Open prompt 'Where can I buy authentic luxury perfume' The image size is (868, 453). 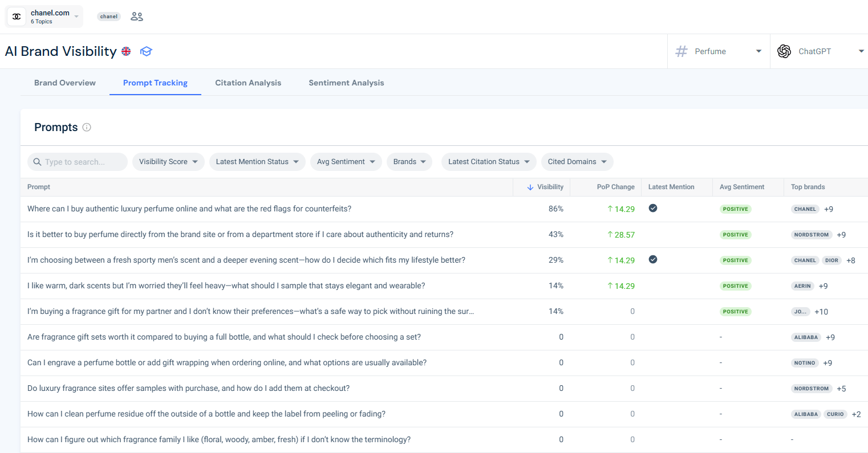(189, 209)
